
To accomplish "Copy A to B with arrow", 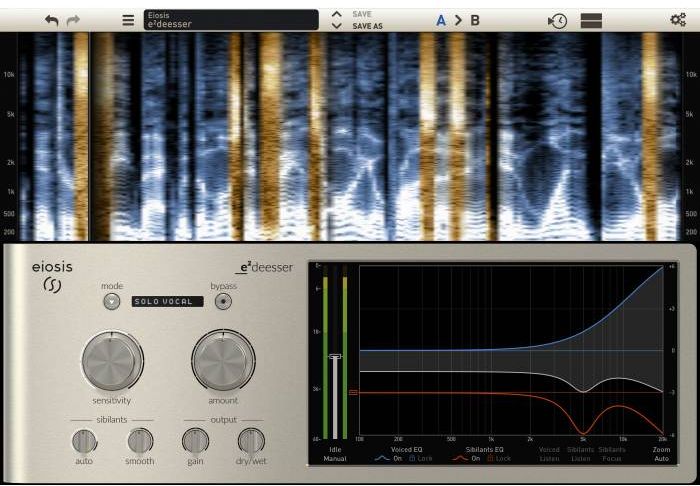I will pyautogui.click(x=458, y=21).
